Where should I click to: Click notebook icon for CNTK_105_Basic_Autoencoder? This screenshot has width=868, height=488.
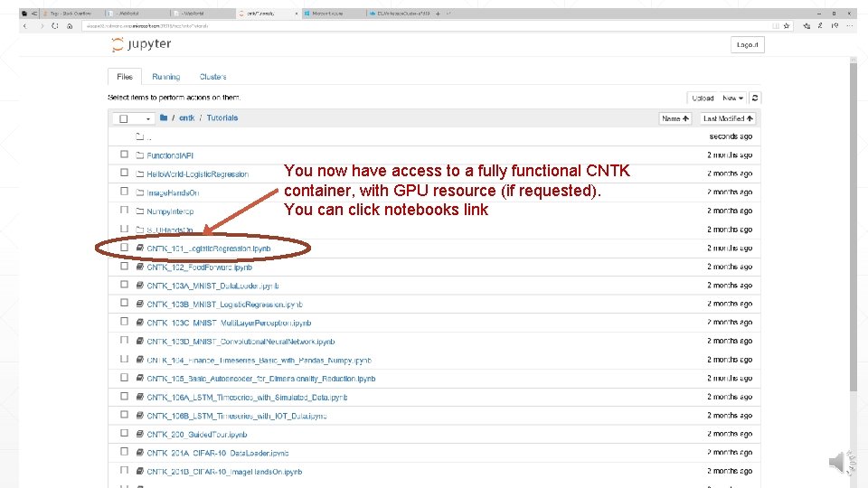tap(140, 379)
